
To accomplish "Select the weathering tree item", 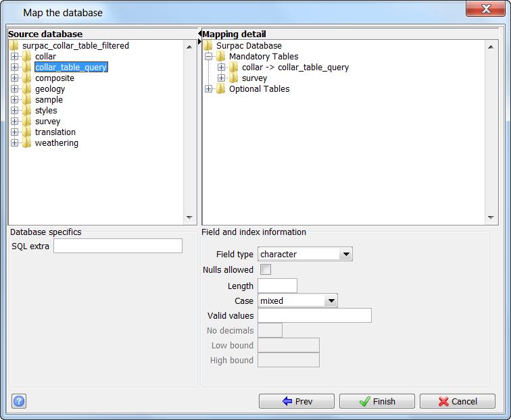I will point(57,142).
